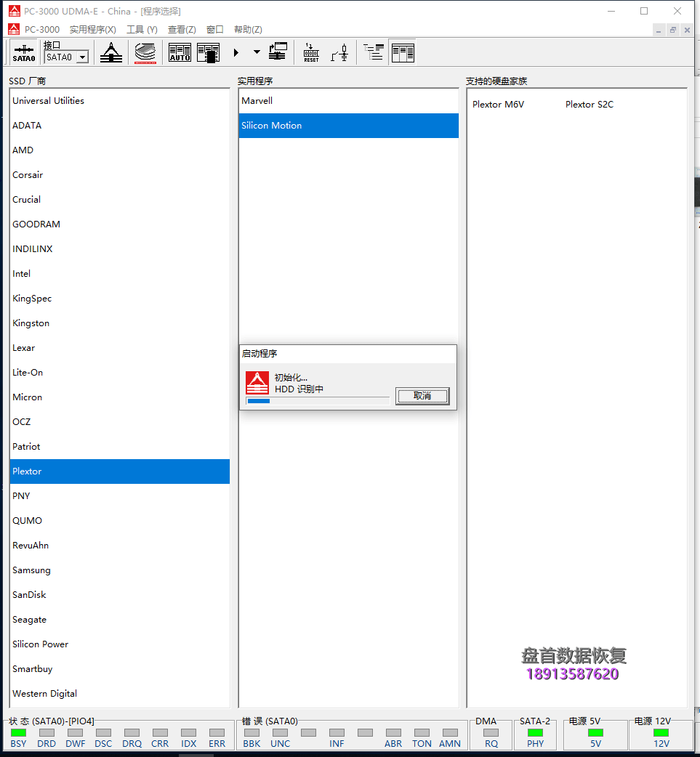Viewport: 700px width, 757px height.
Task: Click the BBK error indicator
Action: coord(252,732)
